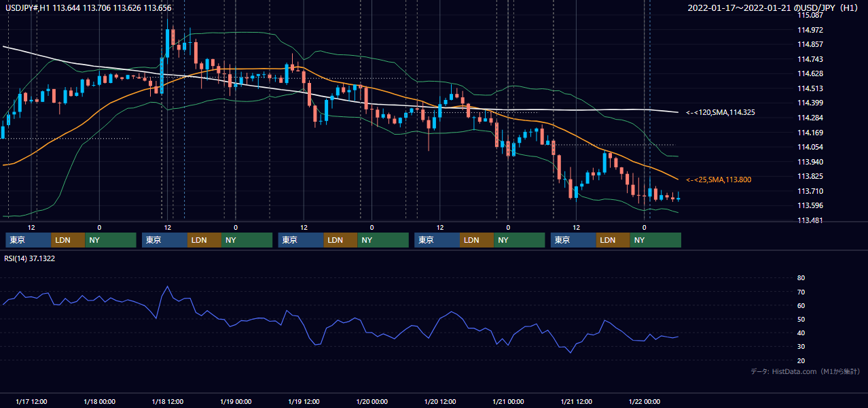Viewport: 868px width, 408px height.
Task: Pick the 東京 session block for 1/19
Action: [301, 240]
